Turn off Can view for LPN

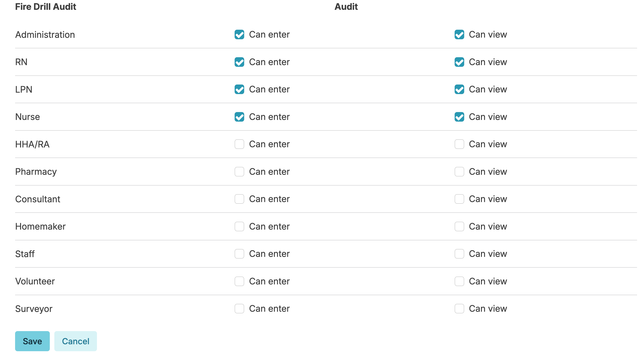click(459, 89)
